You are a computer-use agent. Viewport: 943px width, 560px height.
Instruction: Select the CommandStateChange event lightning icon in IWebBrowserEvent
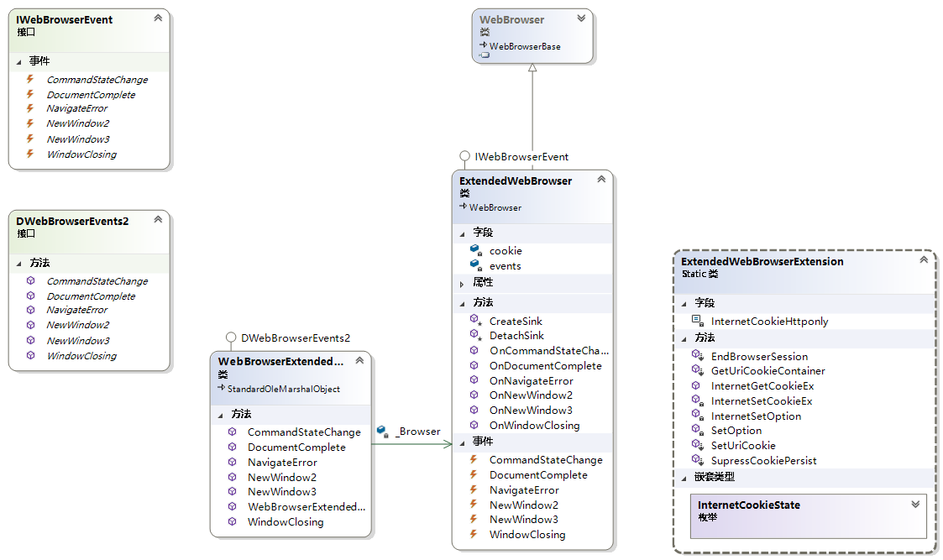30,79
